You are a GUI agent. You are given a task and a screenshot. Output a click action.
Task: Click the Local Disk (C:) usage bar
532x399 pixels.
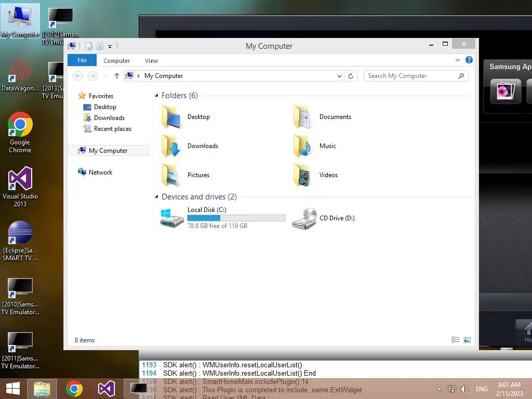click(x=236, y=218)
